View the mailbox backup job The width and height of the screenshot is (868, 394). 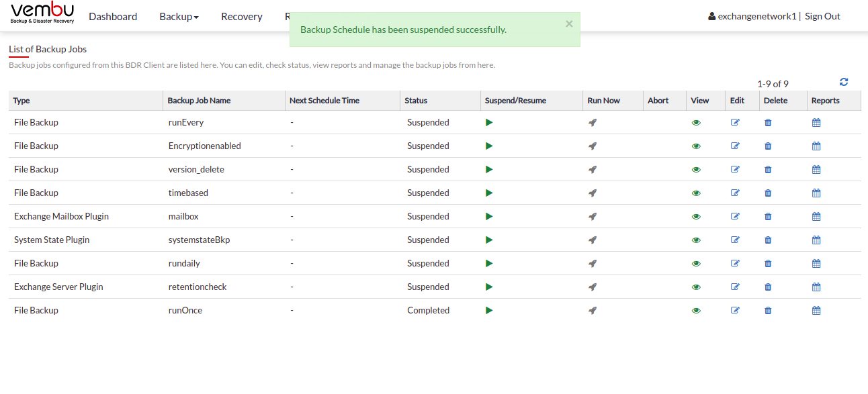pyautogui.click(x=696, y=216)
